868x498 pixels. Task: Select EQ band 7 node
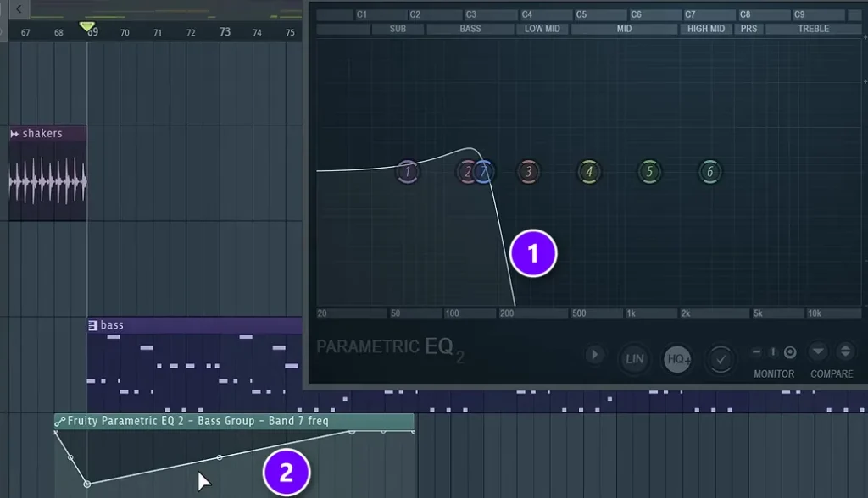coord(484,172)
